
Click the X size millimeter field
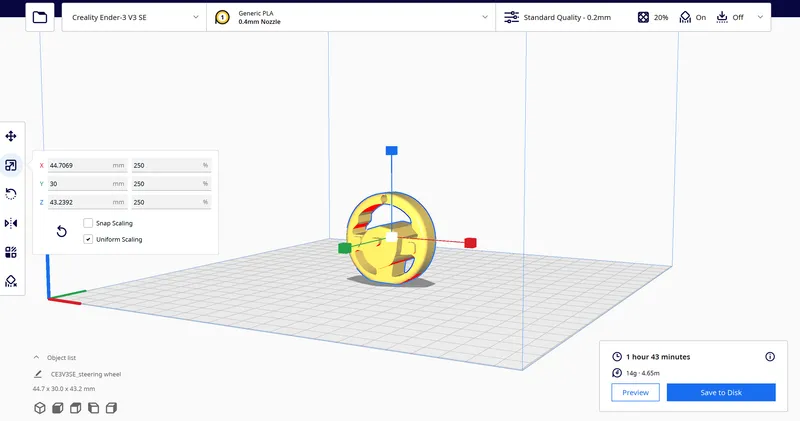click(x=87, y=165)
